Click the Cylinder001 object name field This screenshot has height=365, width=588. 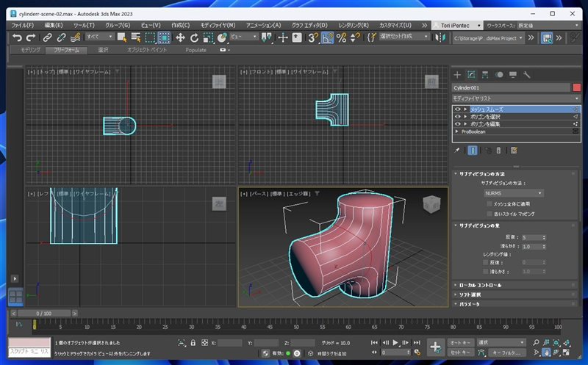tap(512, 87)
